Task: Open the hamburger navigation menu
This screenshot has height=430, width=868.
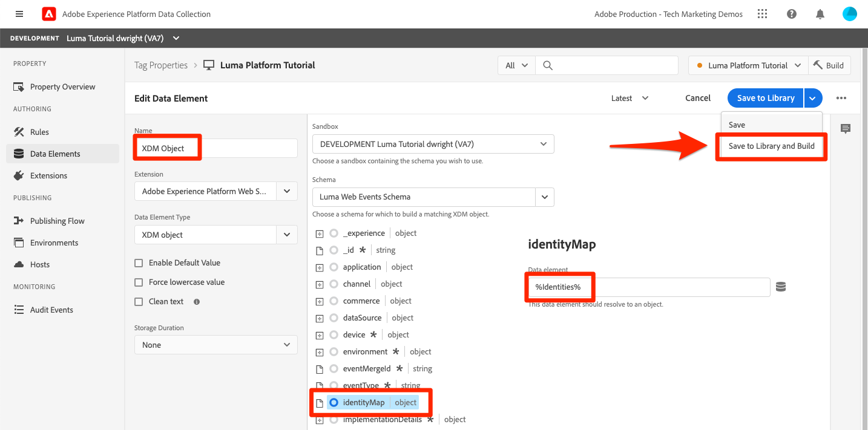Action: click(19, 14)
